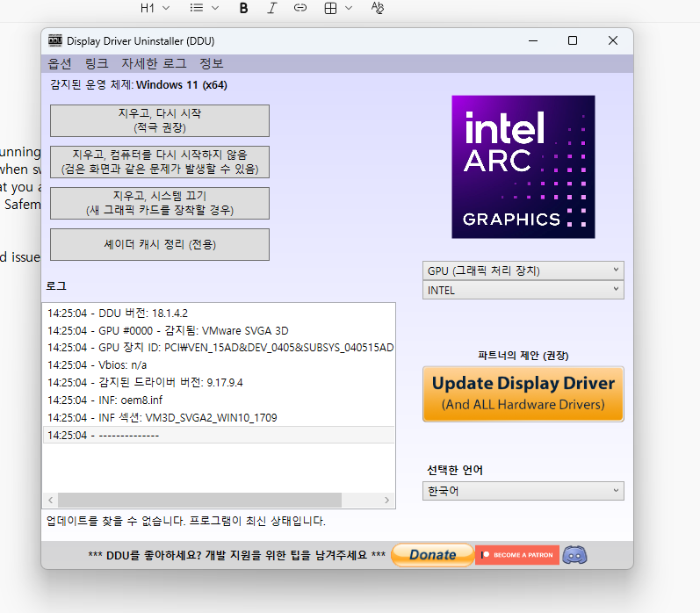
Task: Click 지우고, 시스템 끄기 button
Action: [160, 203]
